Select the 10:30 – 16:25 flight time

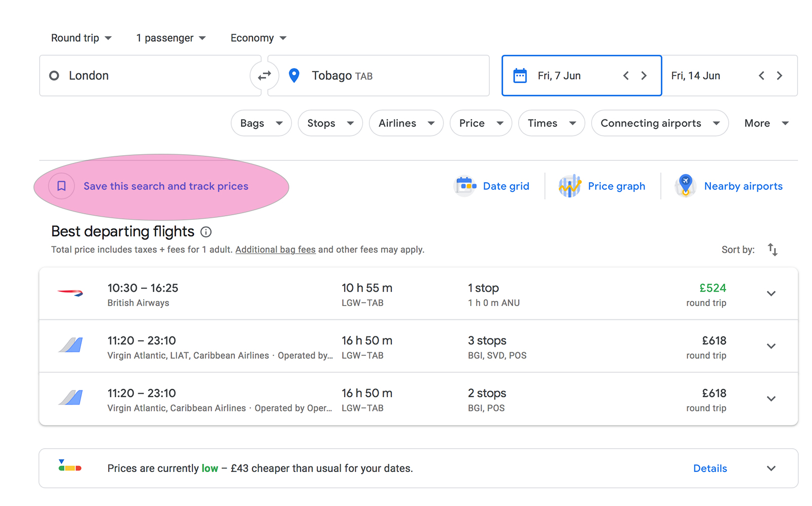coord(143,288)
